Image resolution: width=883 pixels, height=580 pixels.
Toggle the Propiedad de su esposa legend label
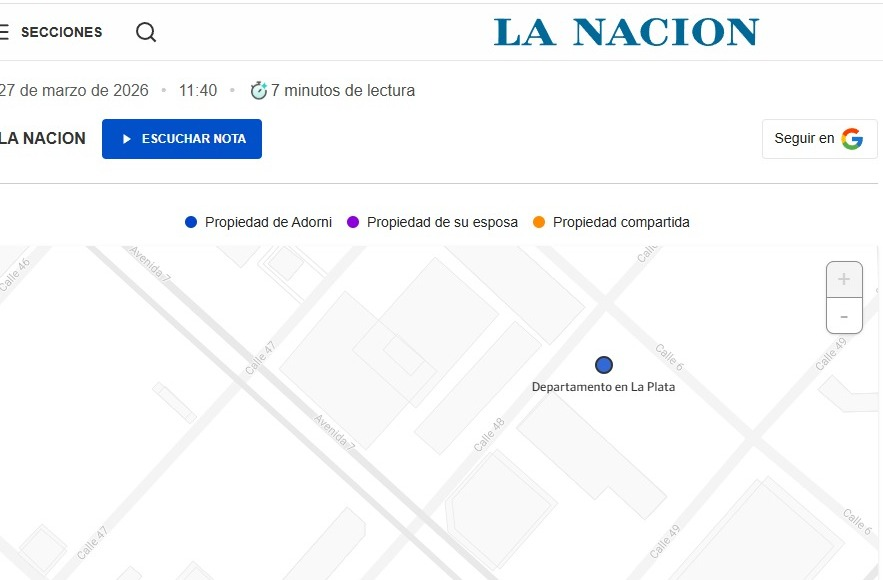pyautogui.click(x=442, y=222)
